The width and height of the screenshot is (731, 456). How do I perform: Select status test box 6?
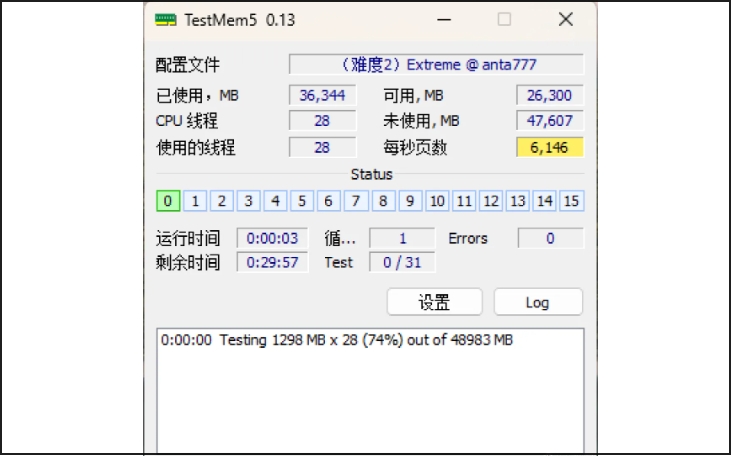point(329,201)
